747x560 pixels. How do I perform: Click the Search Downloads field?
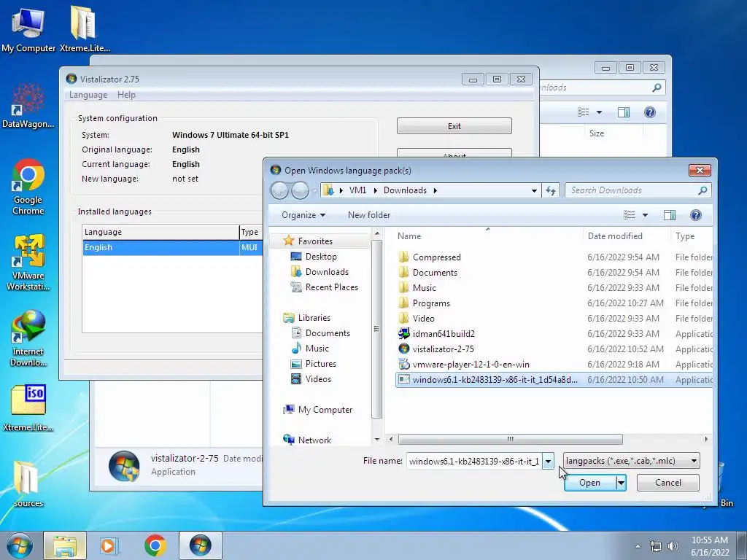pos(638,190)
